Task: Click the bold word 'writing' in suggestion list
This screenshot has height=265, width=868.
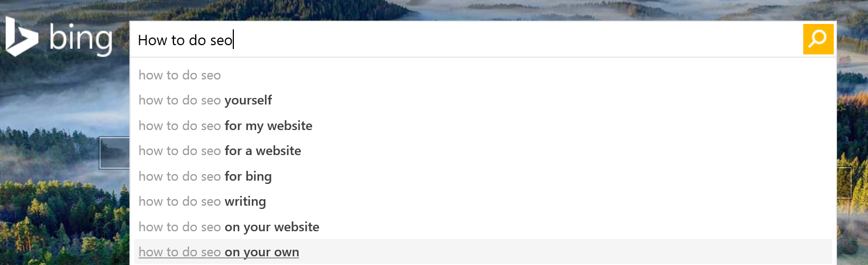Action: [x=245, y=201]
